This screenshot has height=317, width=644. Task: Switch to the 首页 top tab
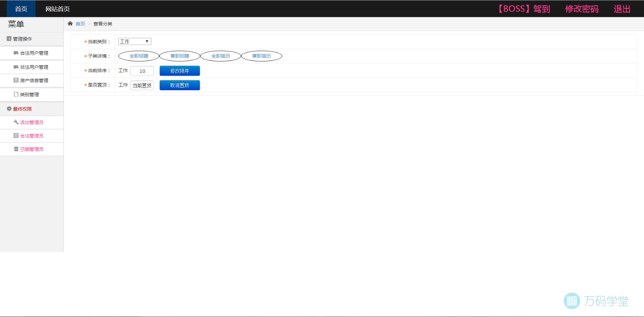pyautogui.click(x=21, y=9)
